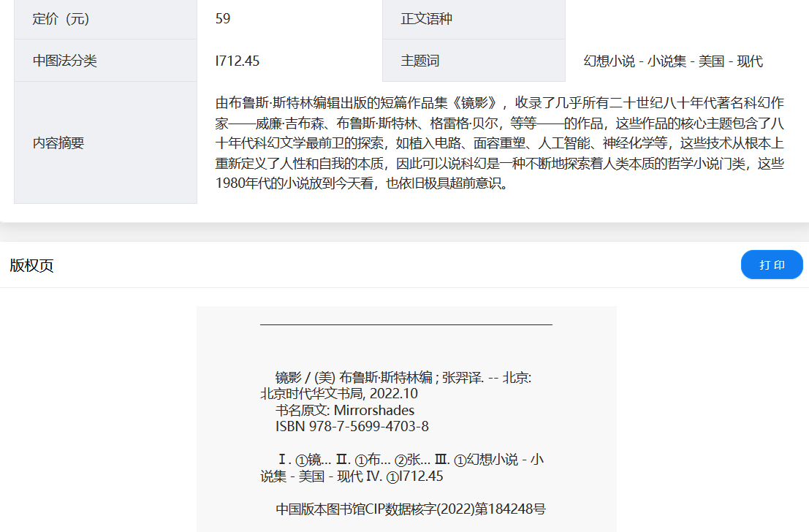This screenshot has height=532, width=809.
Task: Click the horizontal rule atop copyright page
Action: [406, 324]
